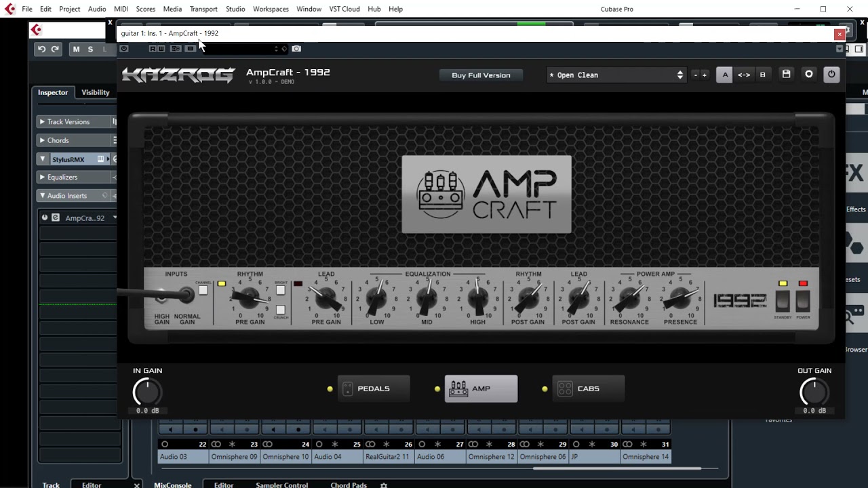
Task: Toggle the global Mute M button
Action: pos(76,49)
